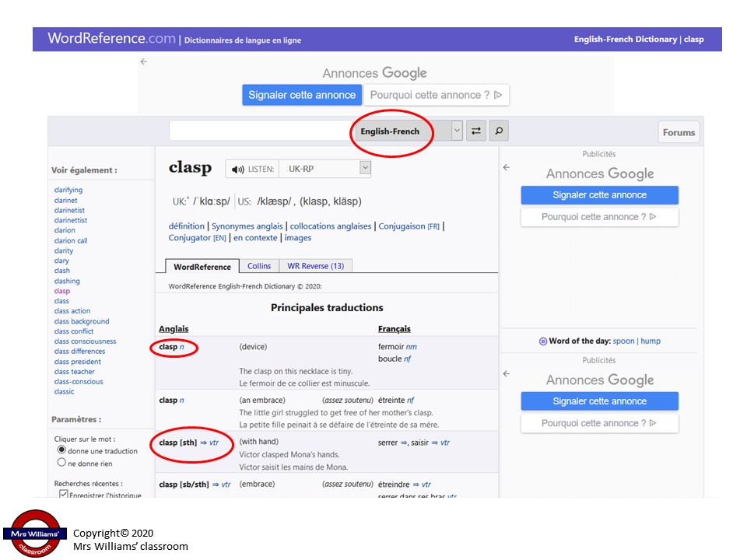Open the WR Reverse (13) tab
The width and height of the screenshot is (747, 560).
315,266
